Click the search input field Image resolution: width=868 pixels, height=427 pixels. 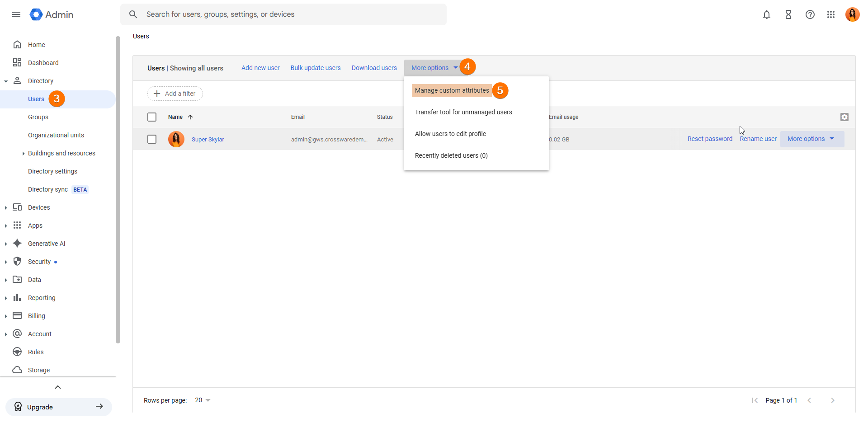pyautogui.click(x=289, y=14)
